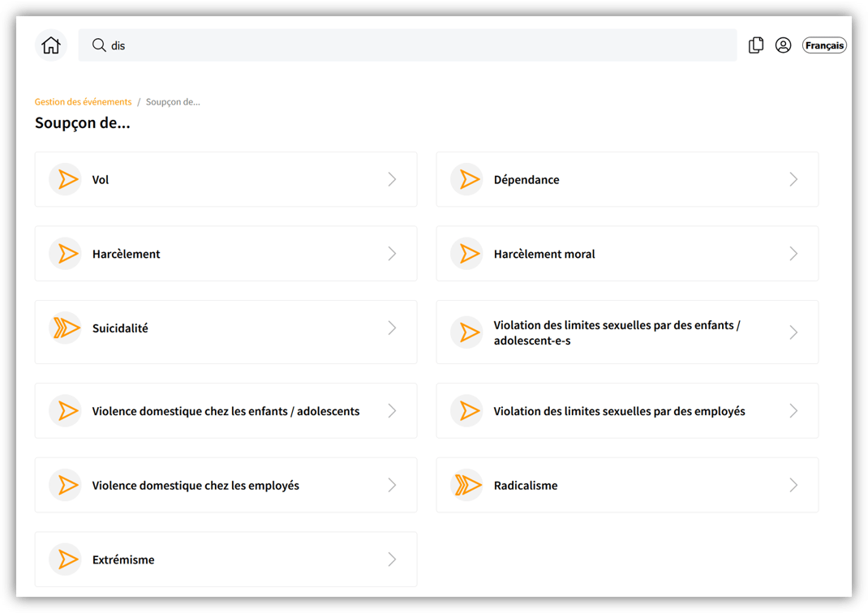Open the user account icon
The height and width of the screenshot is (613, 868).
783,45
